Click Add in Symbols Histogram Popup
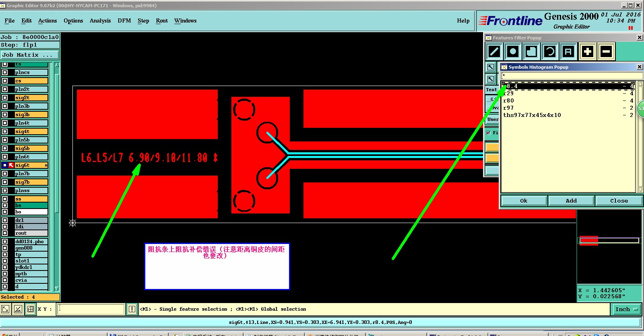 571,201
